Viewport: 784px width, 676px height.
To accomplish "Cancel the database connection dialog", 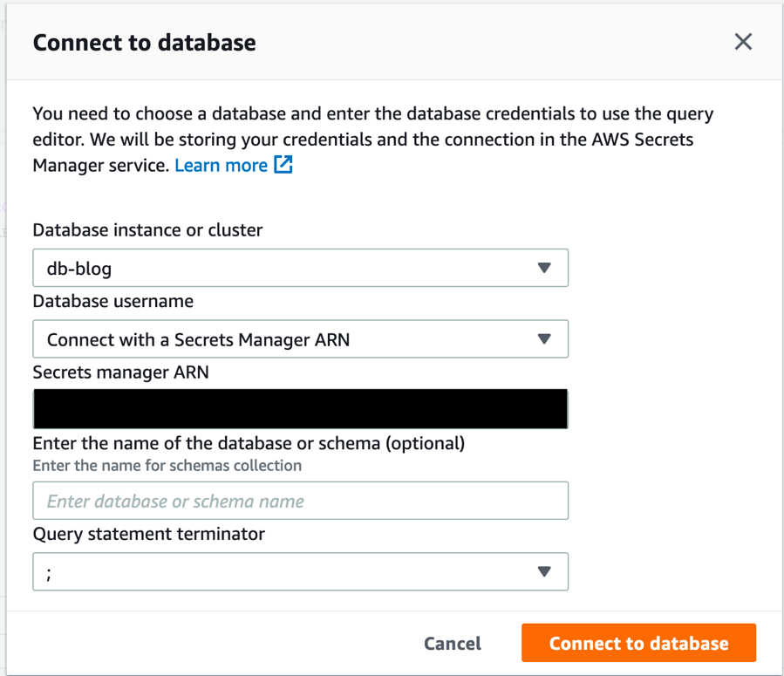I will [452, 643].
